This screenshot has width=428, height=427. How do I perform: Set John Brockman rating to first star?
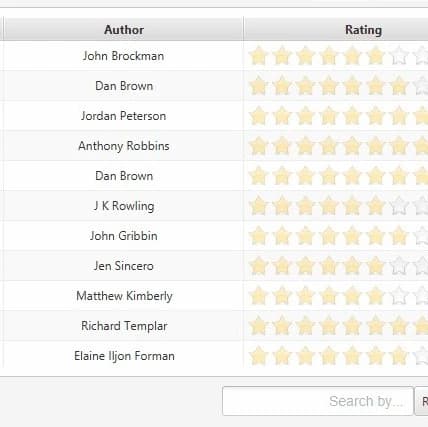click(x=258, y=56)
